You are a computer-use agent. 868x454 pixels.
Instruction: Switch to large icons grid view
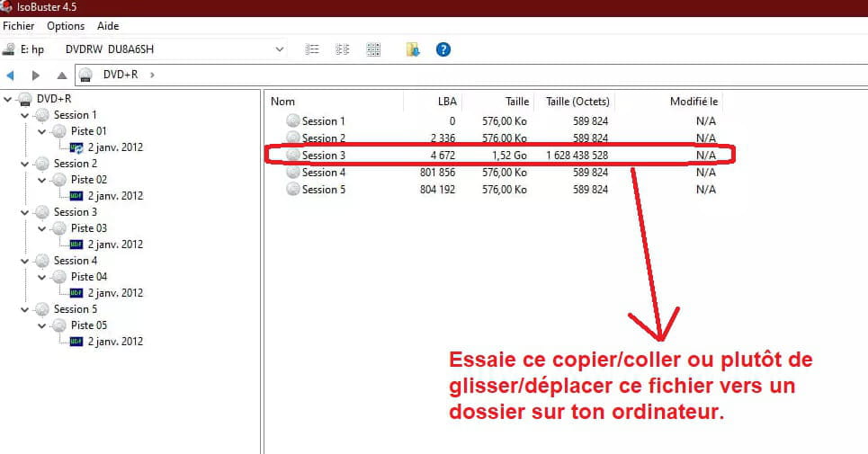pyautogui.click(x=373, y=49)
